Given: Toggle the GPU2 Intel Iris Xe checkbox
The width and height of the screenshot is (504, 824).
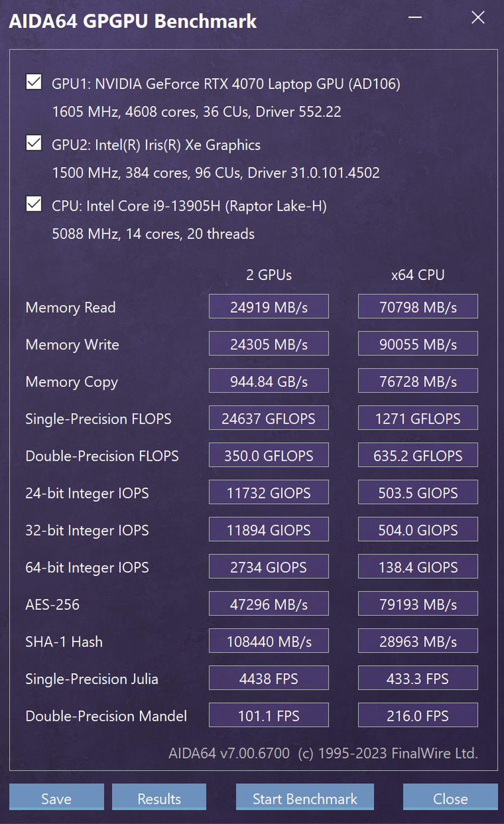Looking at the screenshot, I should (x=34, y=143).
